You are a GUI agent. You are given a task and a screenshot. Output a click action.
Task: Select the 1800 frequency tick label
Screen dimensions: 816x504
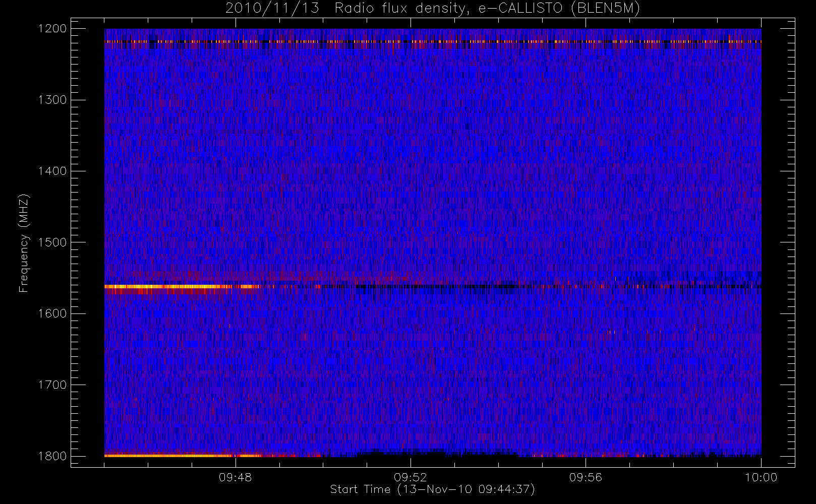(52, 456)
